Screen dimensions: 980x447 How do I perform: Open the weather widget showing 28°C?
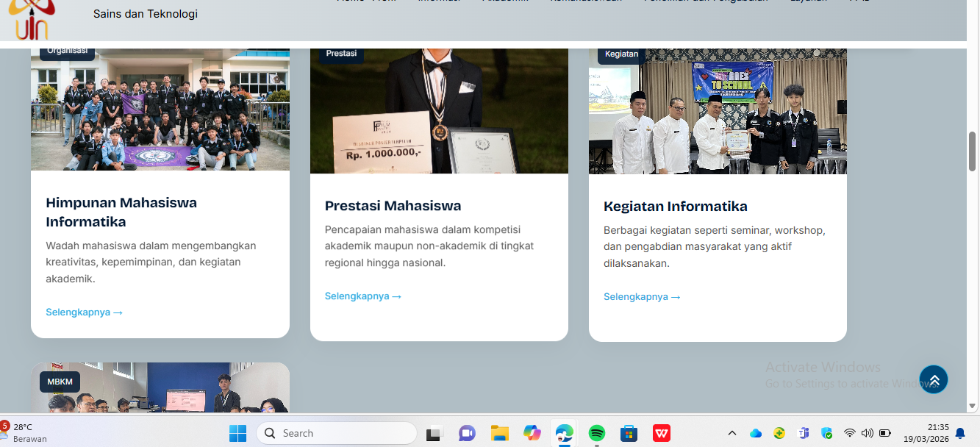(x=24, y=432)
